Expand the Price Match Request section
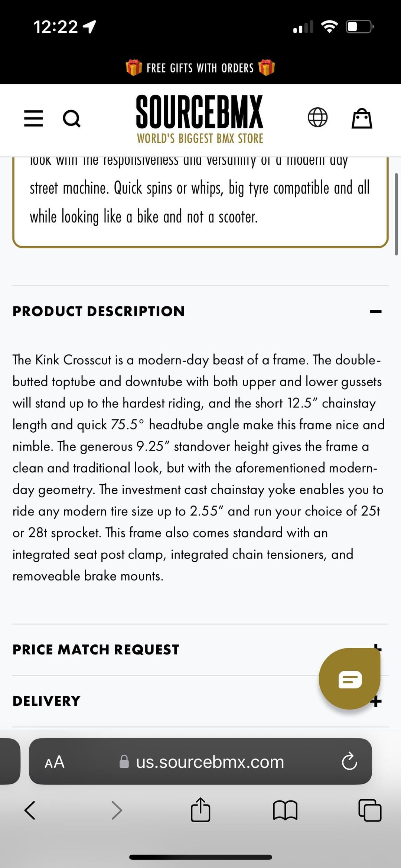 pos(200,650)
